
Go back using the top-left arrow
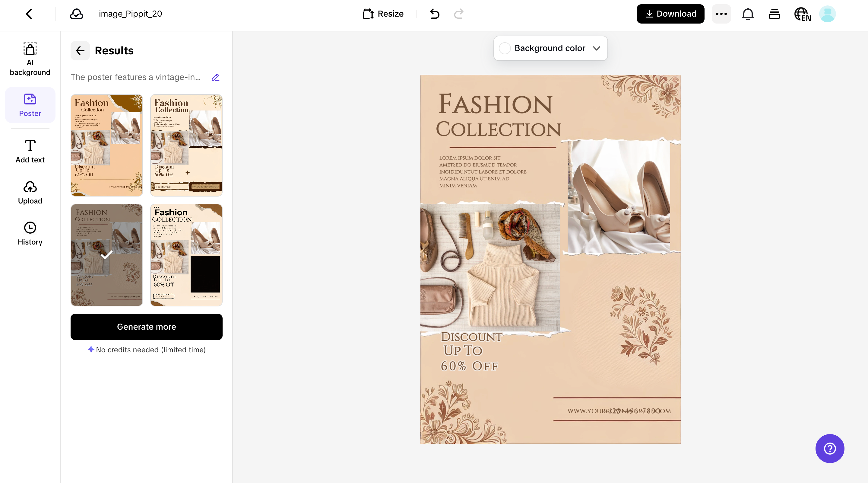point(29,14)
